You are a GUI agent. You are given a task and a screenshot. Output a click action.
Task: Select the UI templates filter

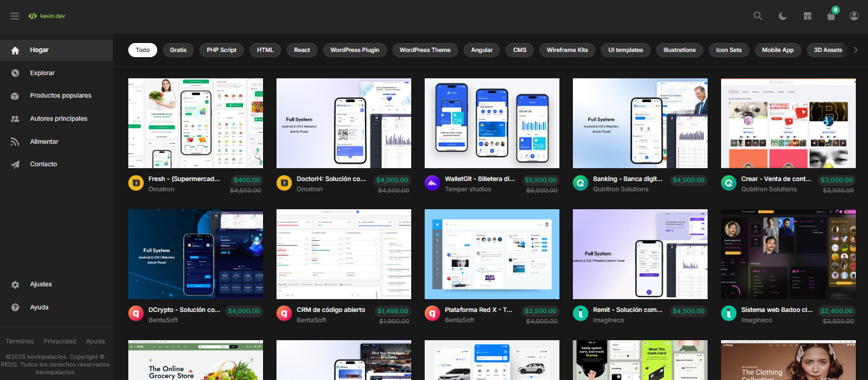coord(625,50)
